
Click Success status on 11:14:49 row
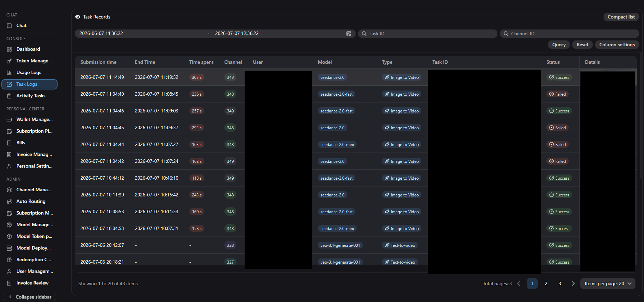click(x=559, y=77)
